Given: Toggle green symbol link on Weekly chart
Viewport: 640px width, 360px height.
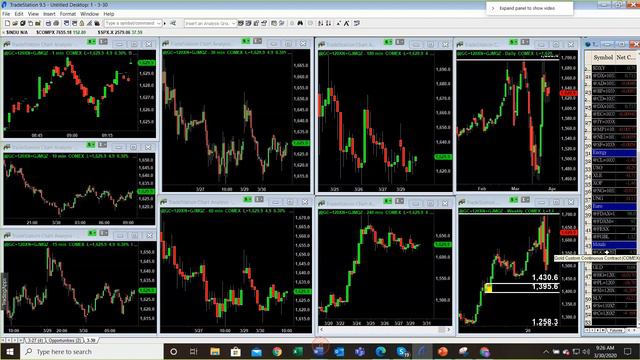Looking at the screenshot, I should [x=513, y=200].
